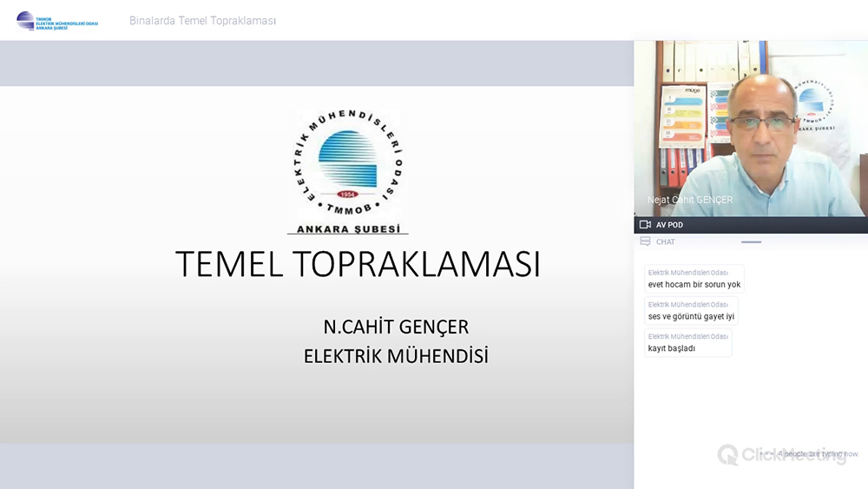
Task: Click the 'Binalarda Temel Topraklaması' webinar title
Action: [x=202, y=21]
